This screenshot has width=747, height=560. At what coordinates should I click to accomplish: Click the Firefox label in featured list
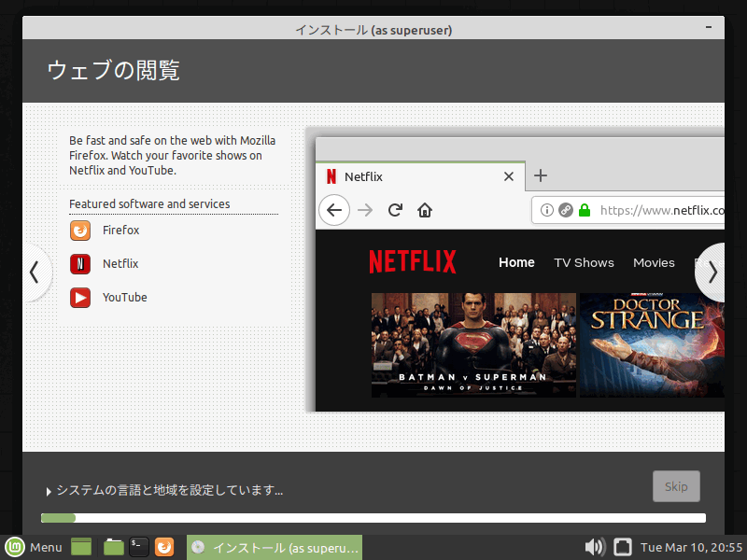point(121,231)
